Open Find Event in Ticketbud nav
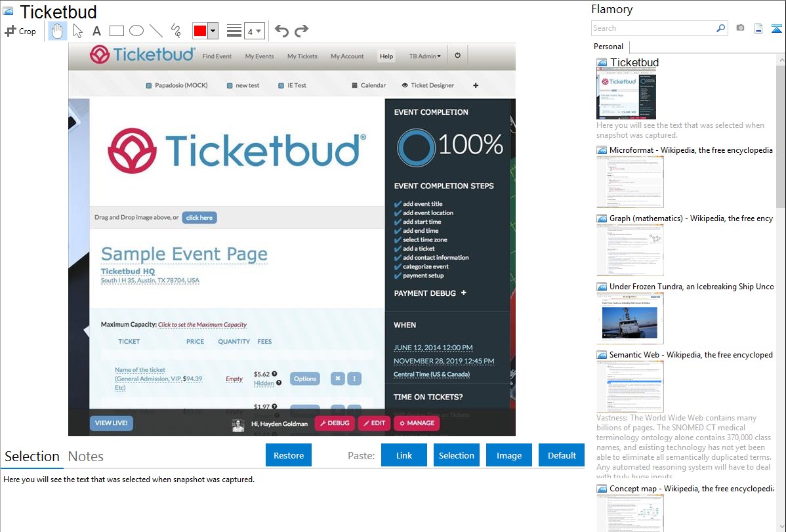This screenshot has height=532, width=786. 217,56
